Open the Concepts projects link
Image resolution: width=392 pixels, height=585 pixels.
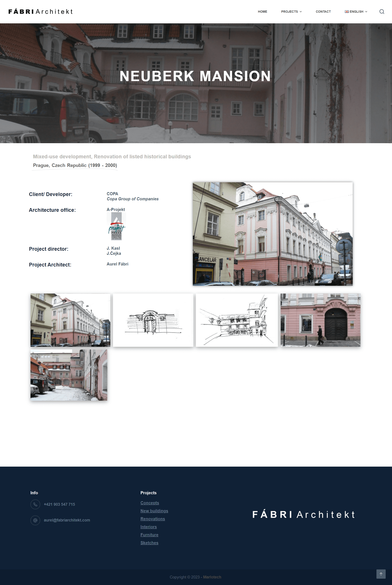tap(150, 503)
